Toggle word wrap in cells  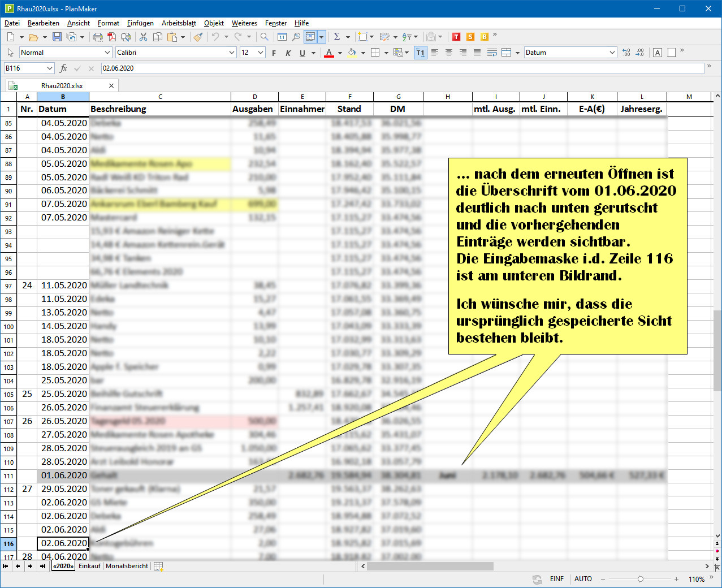pyautogui.click(x=492, y=53)
